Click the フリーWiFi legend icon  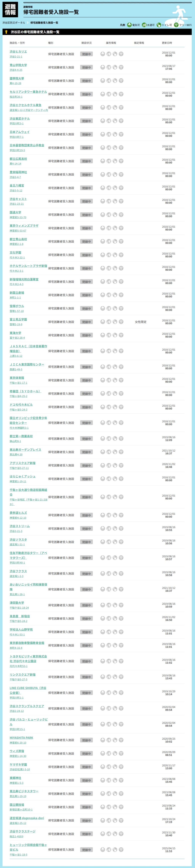[176, 25]
